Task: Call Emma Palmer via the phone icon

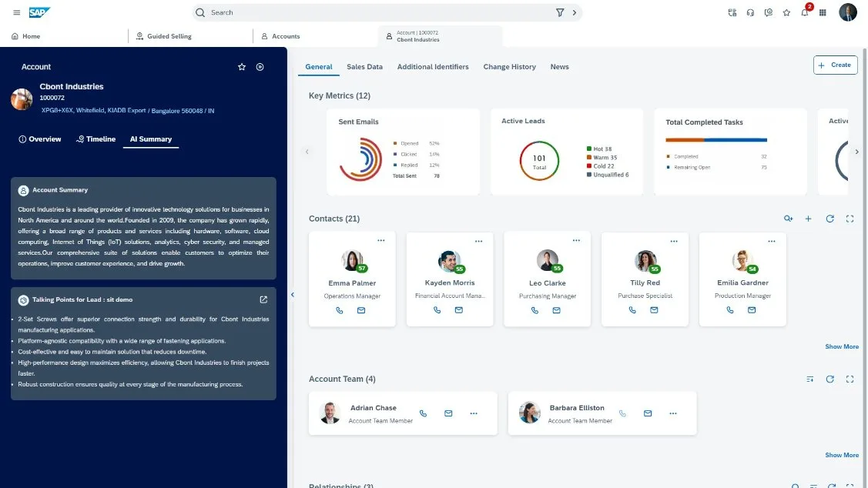Action: (339, 310)
